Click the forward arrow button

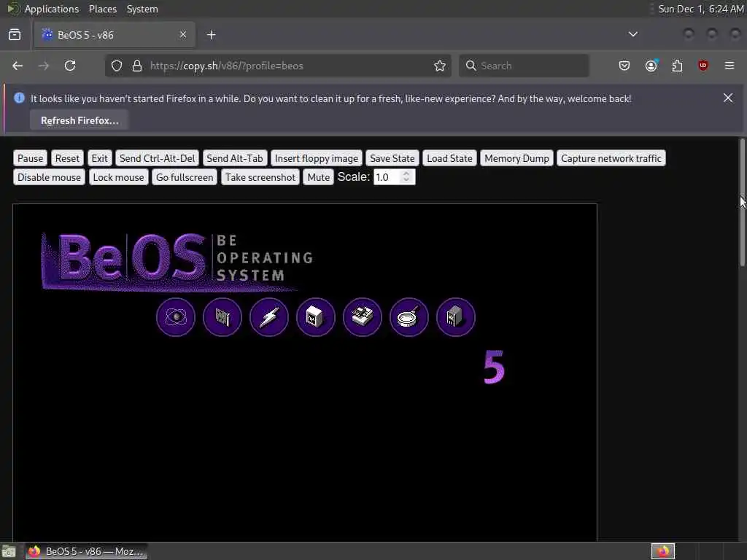point(44,66)
